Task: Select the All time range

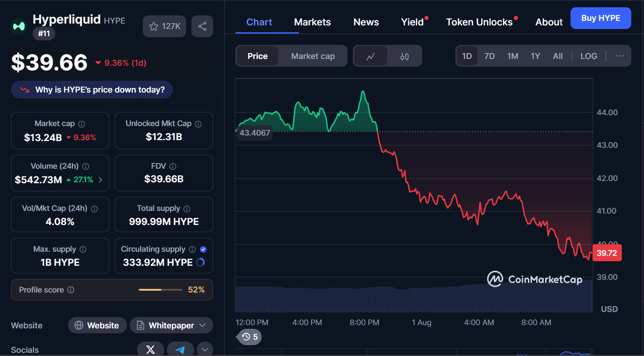Action: pyautogui.click(x=558, y=56)
